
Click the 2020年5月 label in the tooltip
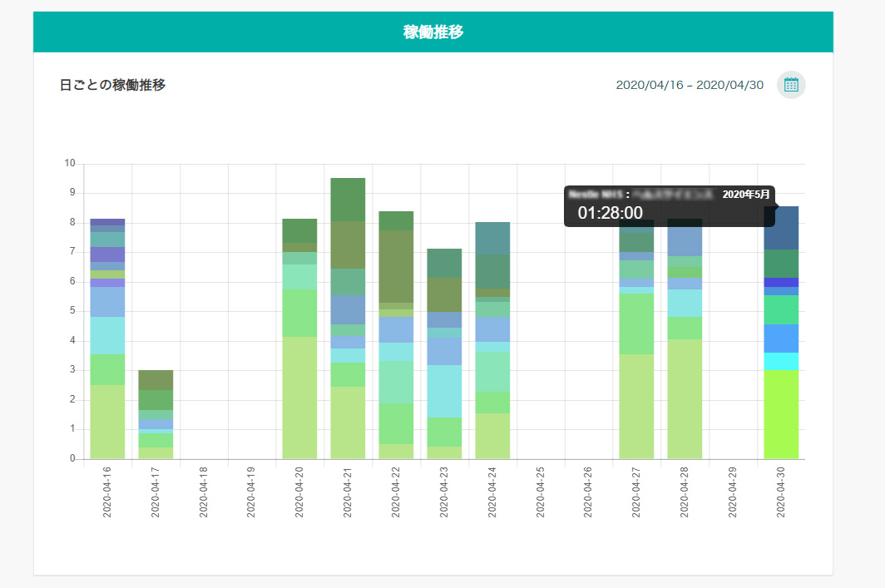click(x=745, y=195)
